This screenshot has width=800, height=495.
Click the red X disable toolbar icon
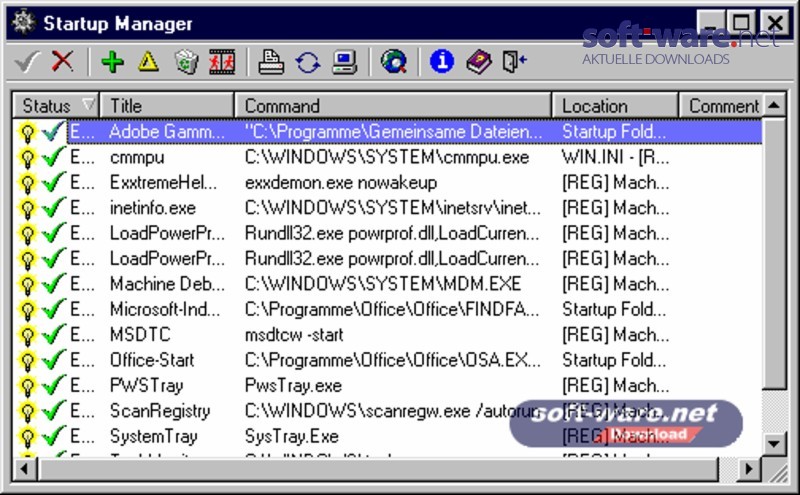(x=63, y=62)
